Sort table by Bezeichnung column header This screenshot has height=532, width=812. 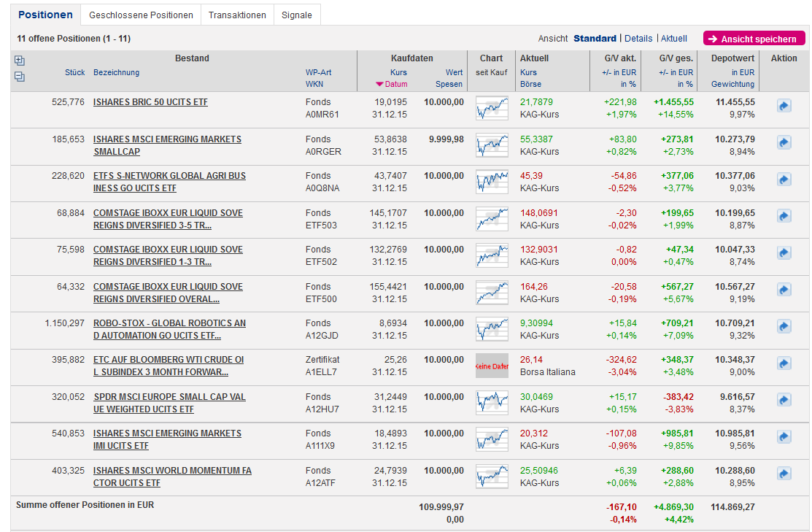(x=116, y=73)
